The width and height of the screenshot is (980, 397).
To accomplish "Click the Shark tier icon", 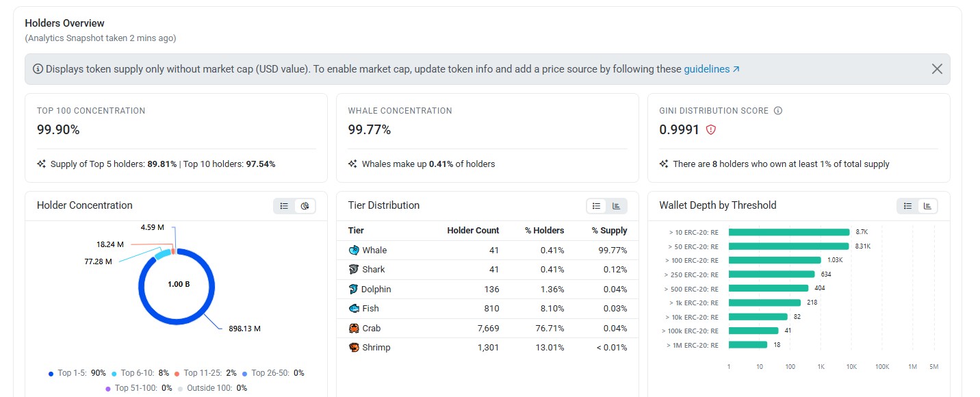I will click(354, 270).
